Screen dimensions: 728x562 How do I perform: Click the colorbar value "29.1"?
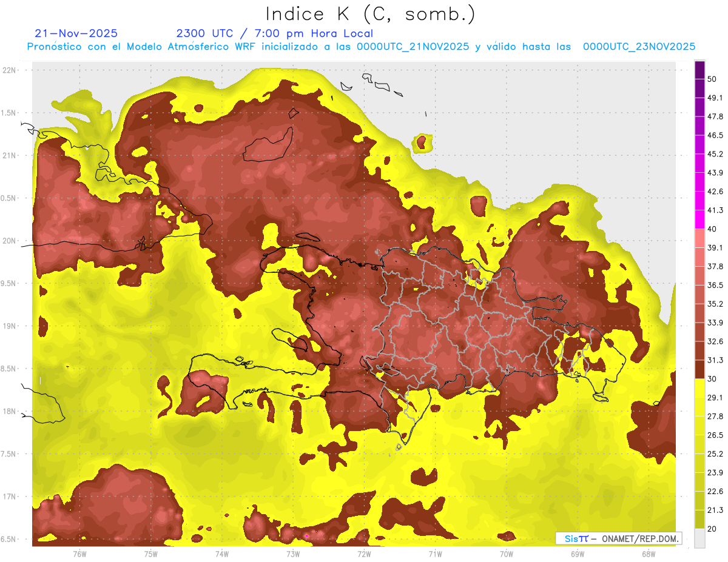[x=715, y=398]
